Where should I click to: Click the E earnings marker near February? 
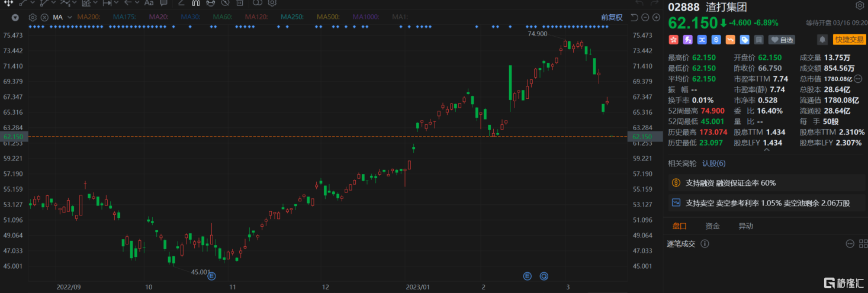tap(528, 276)
